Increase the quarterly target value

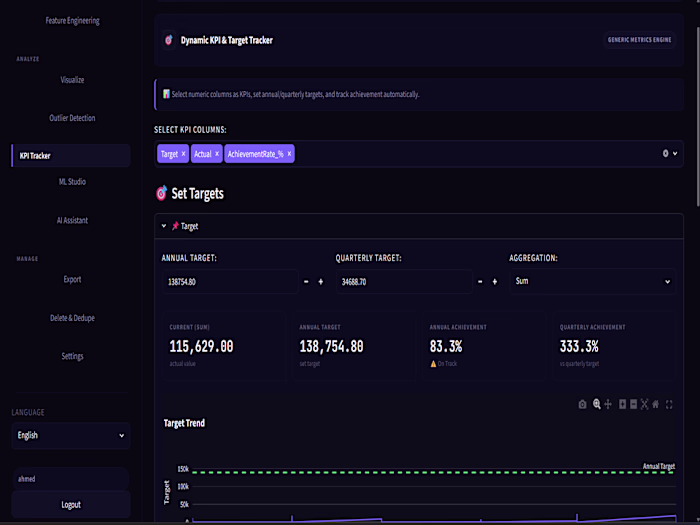tap(495, 282)
